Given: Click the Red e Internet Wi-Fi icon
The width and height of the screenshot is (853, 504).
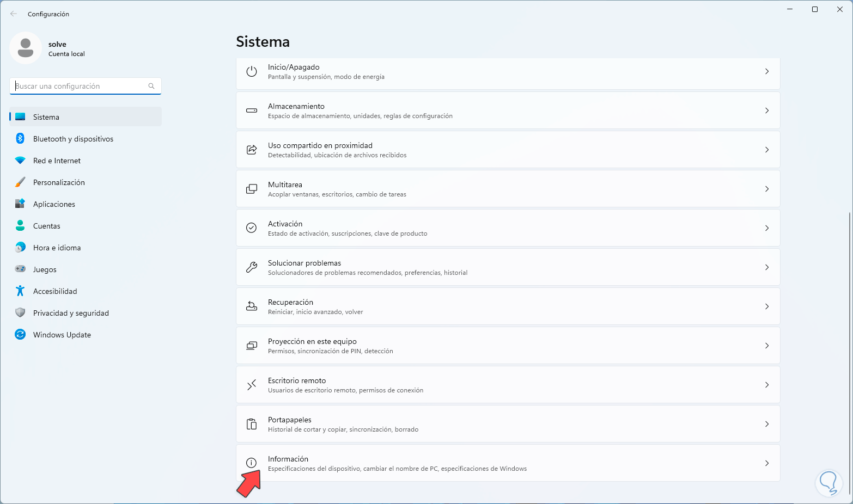Looking at the screenshot, I should point(20,161).
